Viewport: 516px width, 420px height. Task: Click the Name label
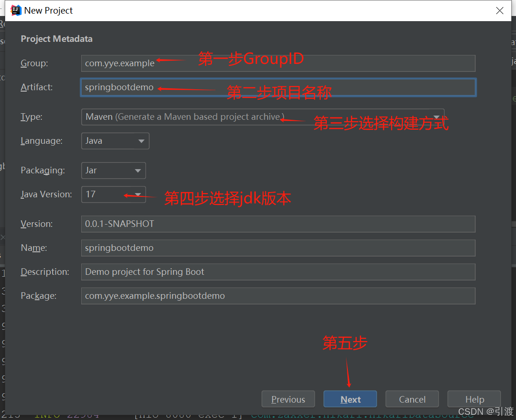(34, 248)
